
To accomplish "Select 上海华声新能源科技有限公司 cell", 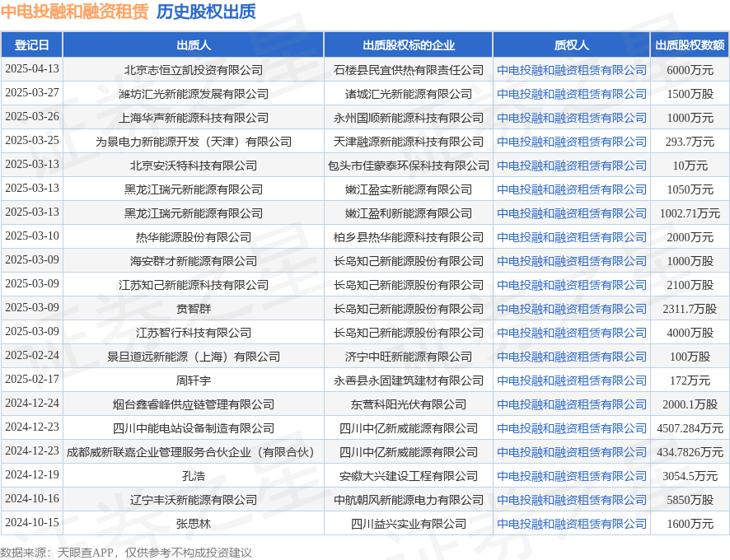I will click(193, 118).
